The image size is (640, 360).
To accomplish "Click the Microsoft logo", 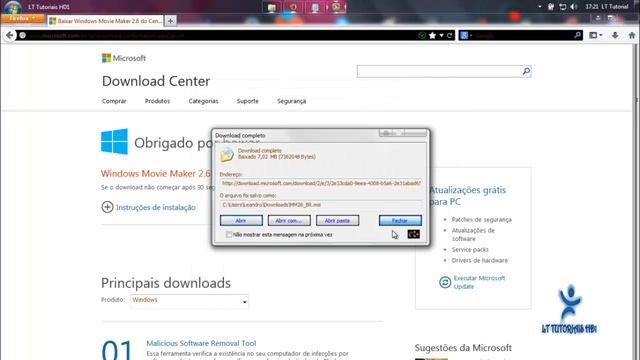I will [124, 58].
